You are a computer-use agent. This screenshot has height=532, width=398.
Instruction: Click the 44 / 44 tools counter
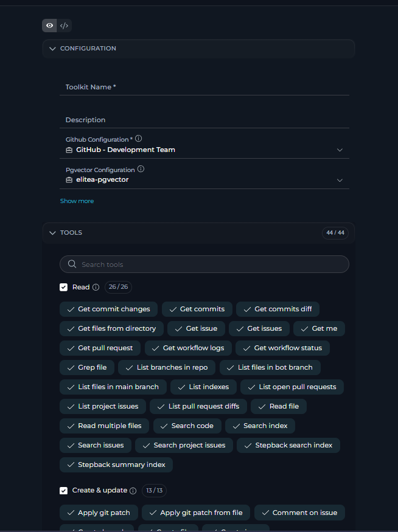click(335, 233)
